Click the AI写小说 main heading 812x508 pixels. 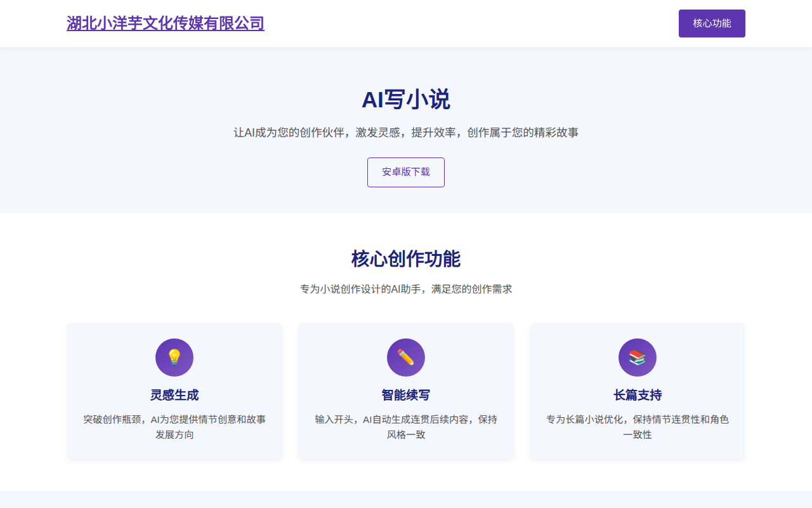(x=406, y=100)
